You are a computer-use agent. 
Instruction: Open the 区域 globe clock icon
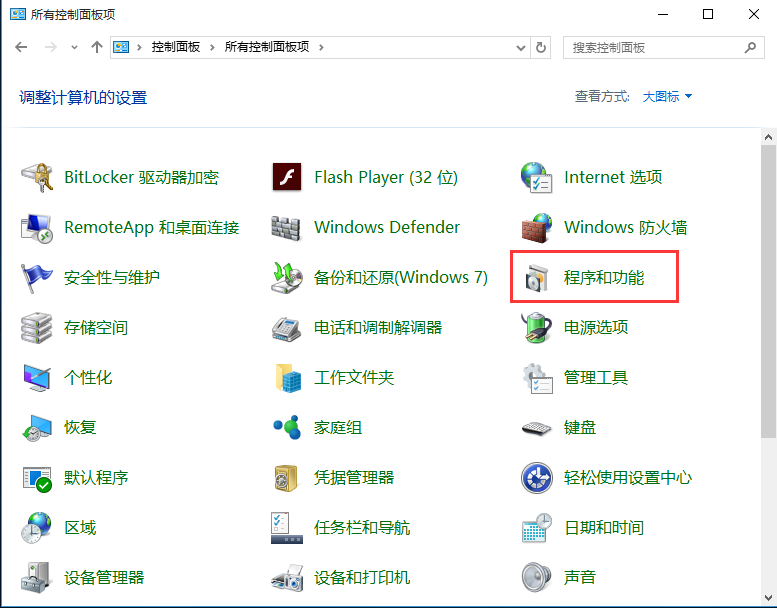(x=37, y=528)
